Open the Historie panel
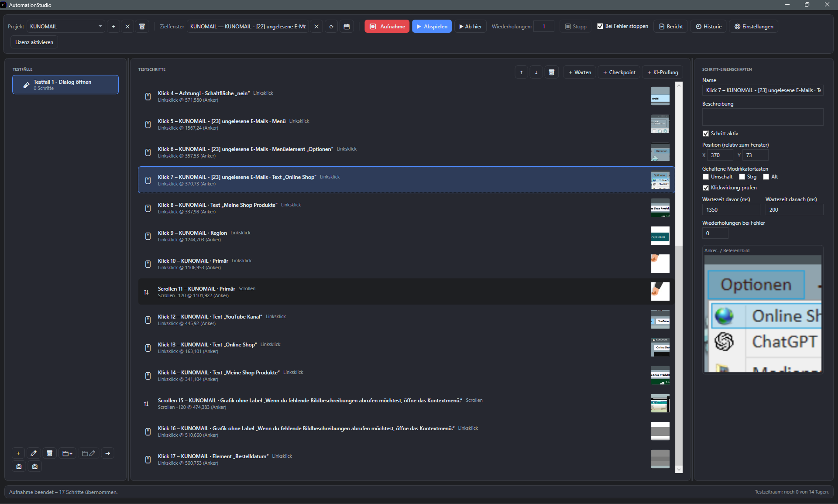This screenshot has width=838, height=504. [708, 27]
